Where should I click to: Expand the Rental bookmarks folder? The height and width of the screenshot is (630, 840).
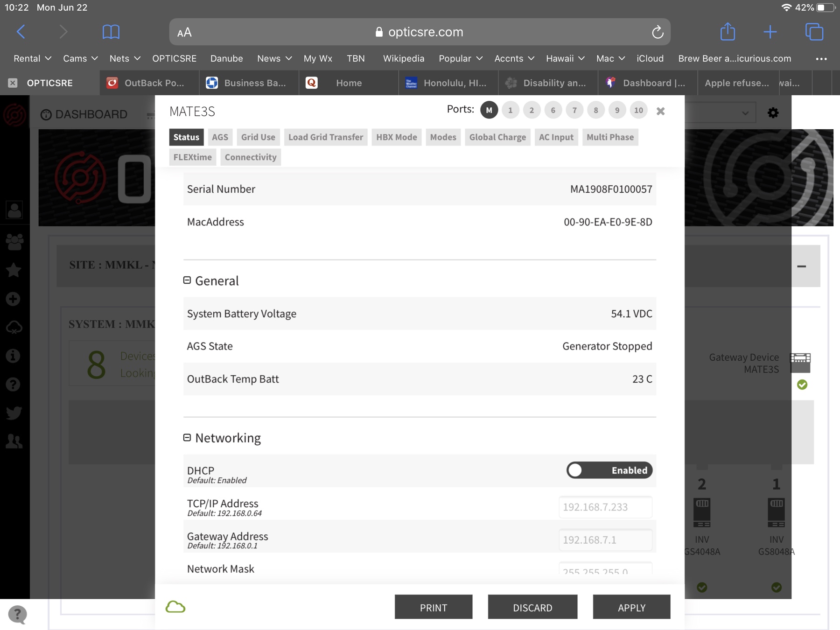[x=32, y=58]
